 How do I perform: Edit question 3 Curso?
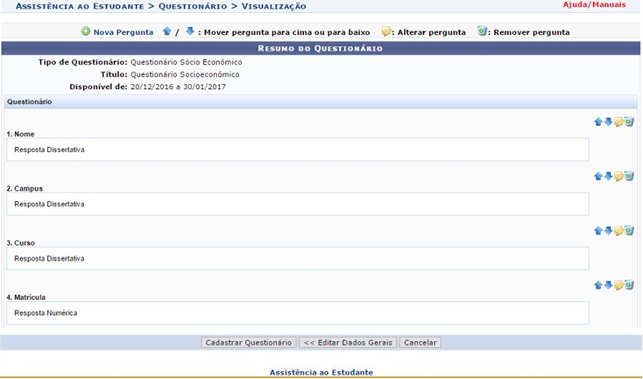[618, 231]
